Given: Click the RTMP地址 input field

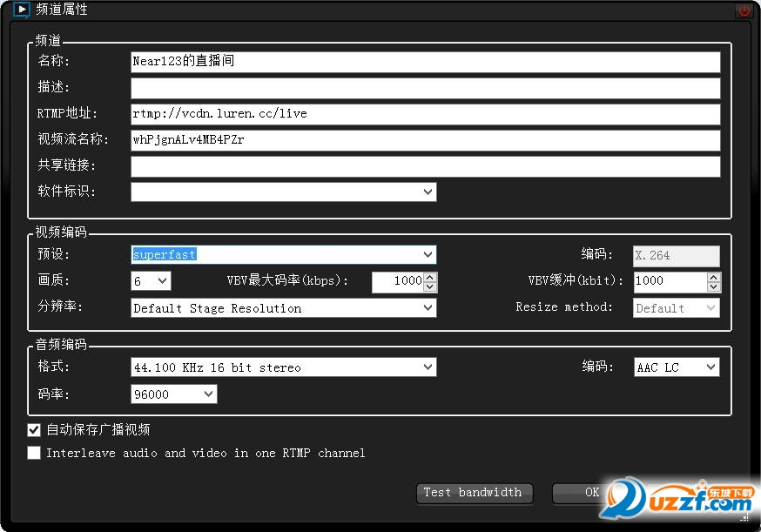Looking at the screenshot, I should tap(425, 114).
